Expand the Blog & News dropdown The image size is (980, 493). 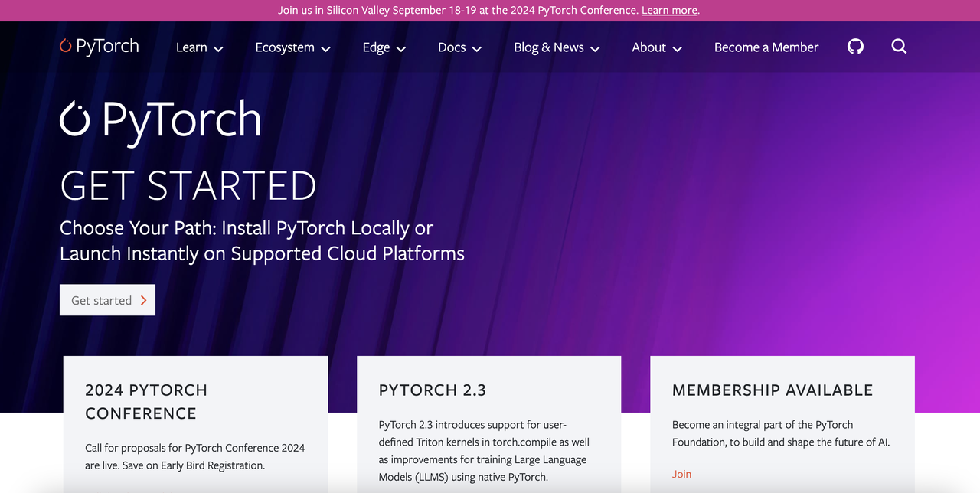[x=557, y=47]
